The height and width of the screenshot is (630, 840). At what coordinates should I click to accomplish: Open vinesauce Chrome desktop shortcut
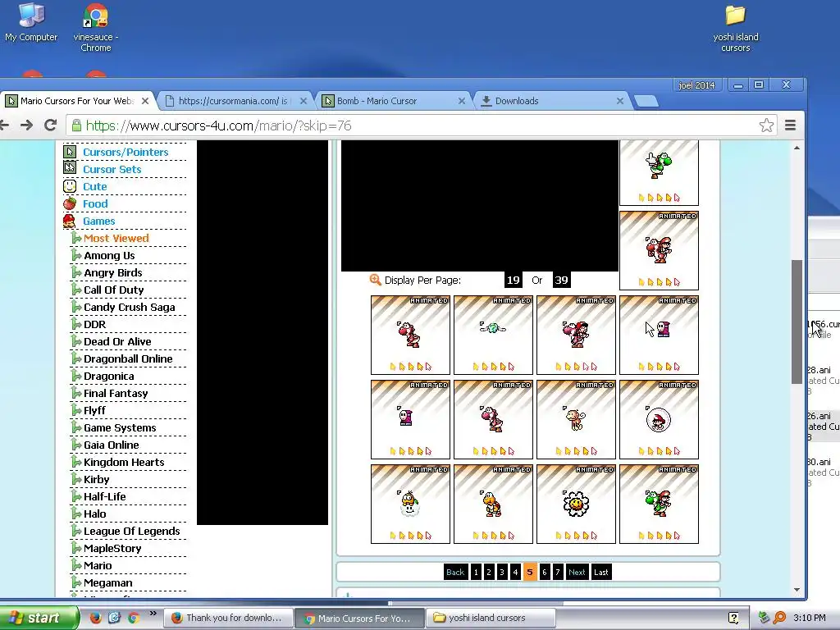pyautogui.click(x=96, y=27)
